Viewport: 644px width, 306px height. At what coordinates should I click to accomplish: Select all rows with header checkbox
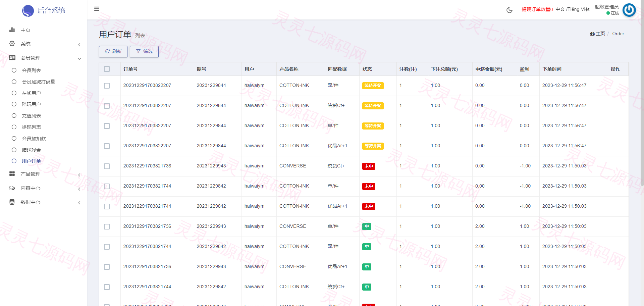click(107, 69)
